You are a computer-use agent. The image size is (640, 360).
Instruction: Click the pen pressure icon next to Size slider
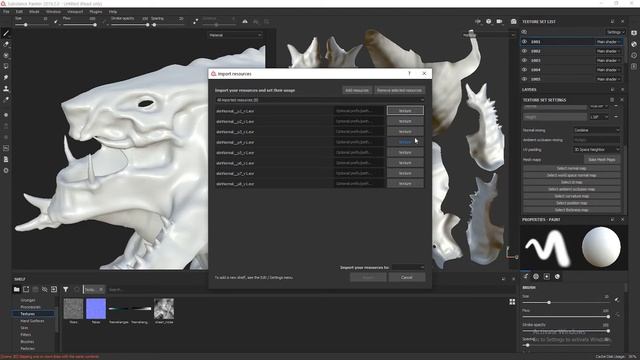click(x=56, y=21)
